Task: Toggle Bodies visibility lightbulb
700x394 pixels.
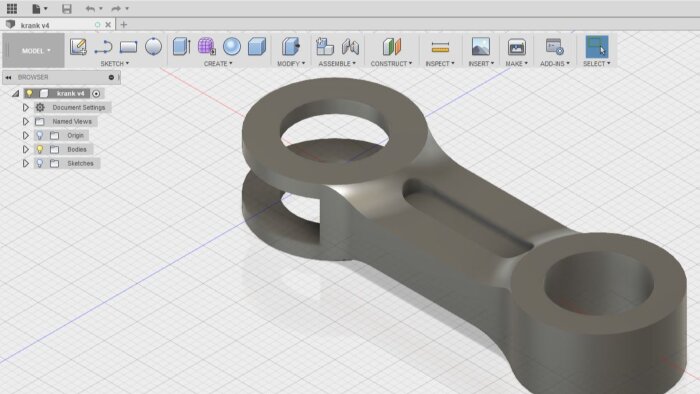Action: coord(40,149)
